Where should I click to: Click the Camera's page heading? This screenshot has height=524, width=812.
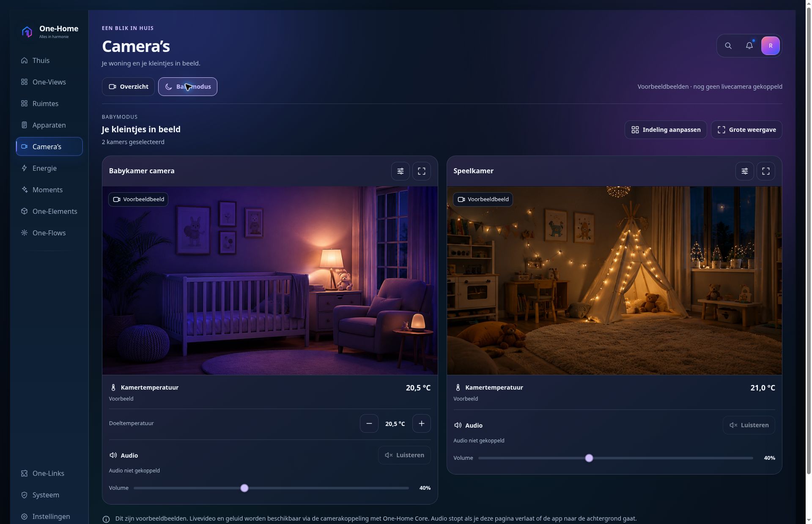click(x=136, y=46)
